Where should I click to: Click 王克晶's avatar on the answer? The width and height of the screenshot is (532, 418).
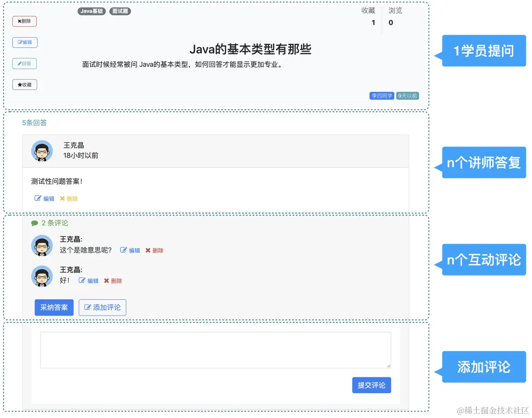pyautogui.click(x=42, y=150)
